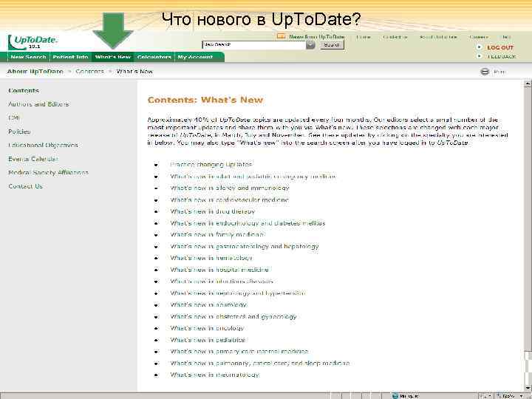Click the bullet arrow beside LOG OUT
The width and height of the screenshot is (532, 399).
coord(479,47)
